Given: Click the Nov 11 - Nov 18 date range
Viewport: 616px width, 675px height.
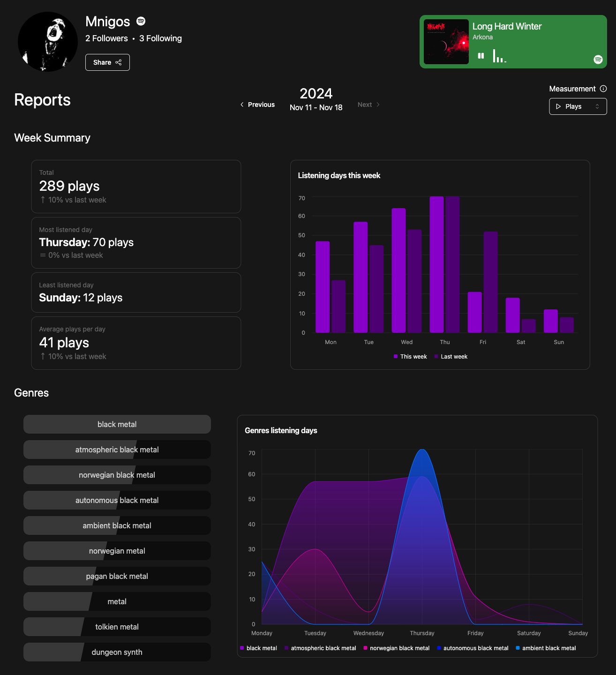Looking at the screenshot, I should tap(316, 107).
